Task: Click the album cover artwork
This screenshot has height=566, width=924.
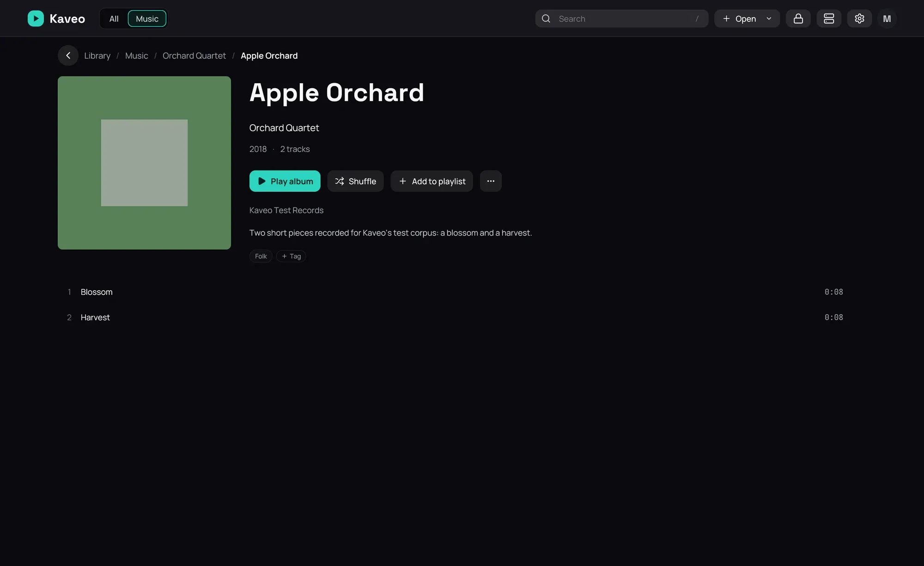Action: coord(144,163)
